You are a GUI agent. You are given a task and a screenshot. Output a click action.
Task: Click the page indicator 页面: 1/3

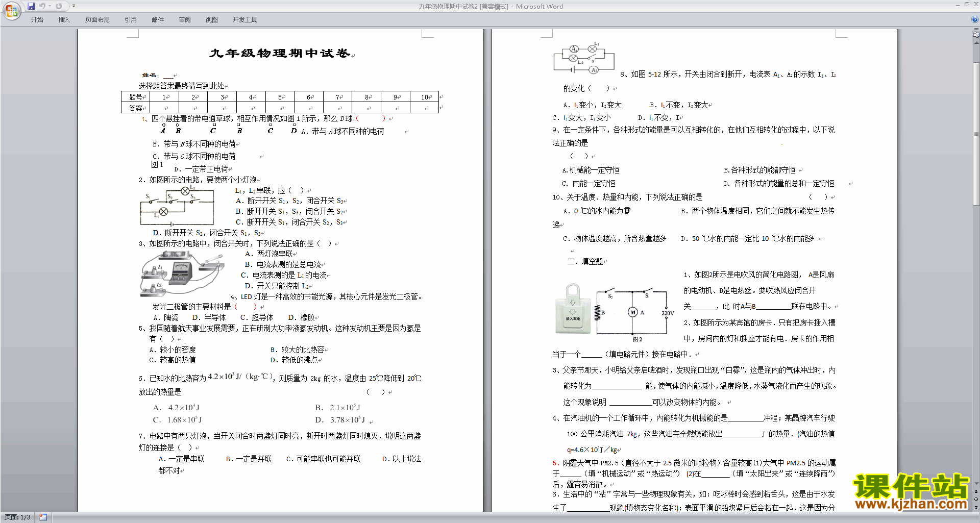pos(17,517)
